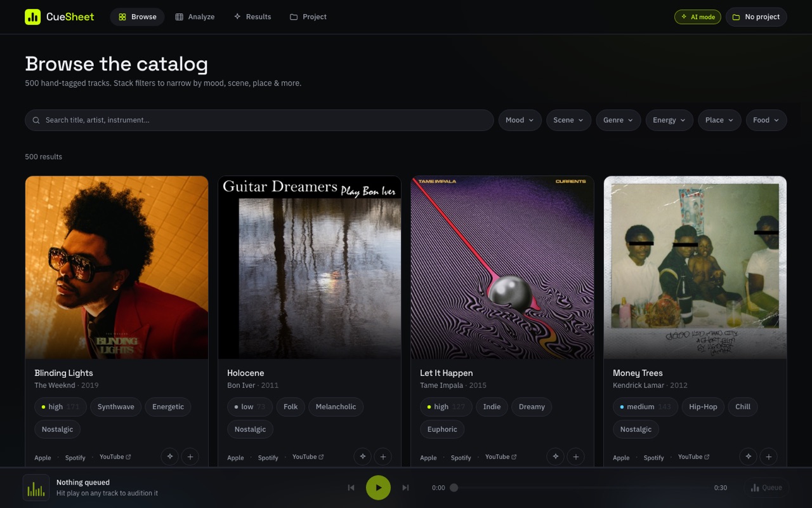Click the Folk tag
Screen dimensions: 812x508
click(291, 407)
